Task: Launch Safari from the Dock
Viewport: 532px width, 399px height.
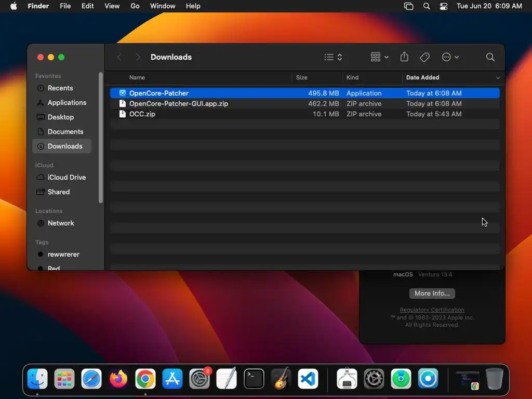Action: tap(91, 379)
